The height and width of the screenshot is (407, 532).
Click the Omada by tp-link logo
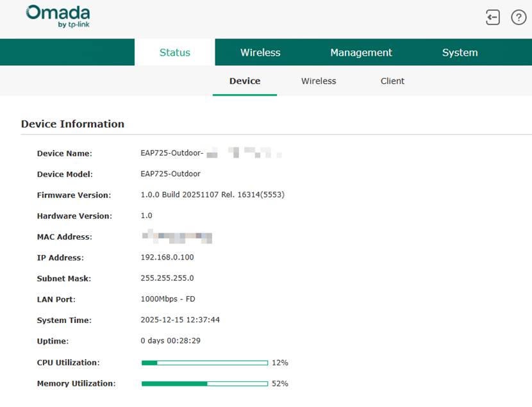56,15
